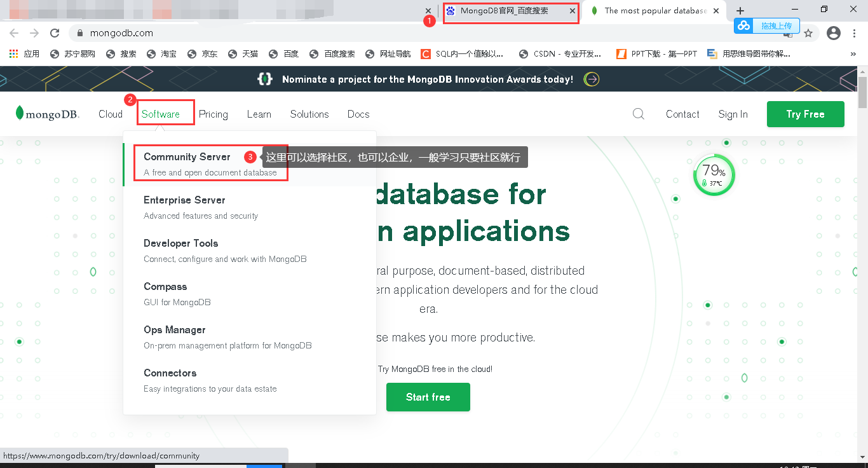Viewport: 868px width, 468px height.
Task: Select the Community Server menu entry
Action: point(187,156)
